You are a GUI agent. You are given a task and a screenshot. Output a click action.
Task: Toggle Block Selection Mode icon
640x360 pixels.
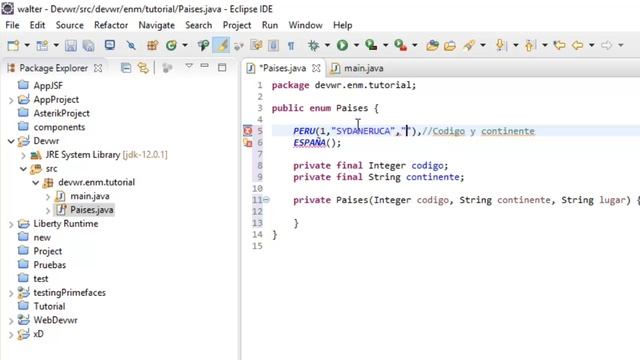(273, 45)
